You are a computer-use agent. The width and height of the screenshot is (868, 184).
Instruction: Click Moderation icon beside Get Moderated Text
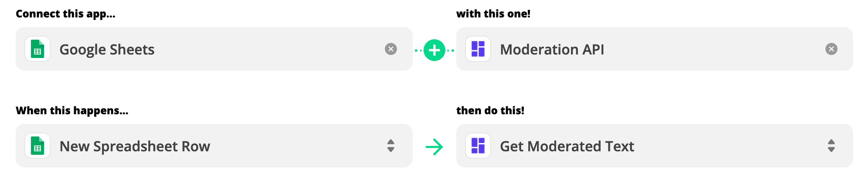(478, 146)
